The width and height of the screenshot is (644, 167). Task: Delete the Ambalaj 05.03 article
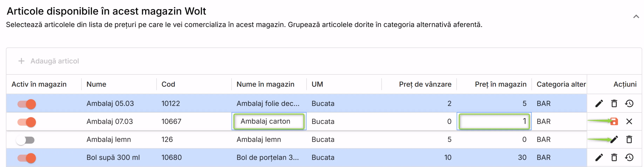click(614, 103)
